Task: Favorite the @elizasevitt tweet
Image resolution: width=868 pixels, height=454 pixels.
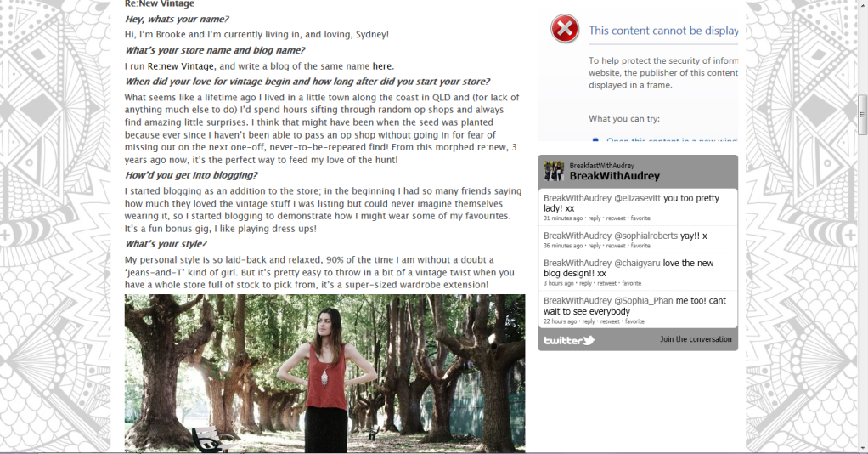Action: [640, 218]
